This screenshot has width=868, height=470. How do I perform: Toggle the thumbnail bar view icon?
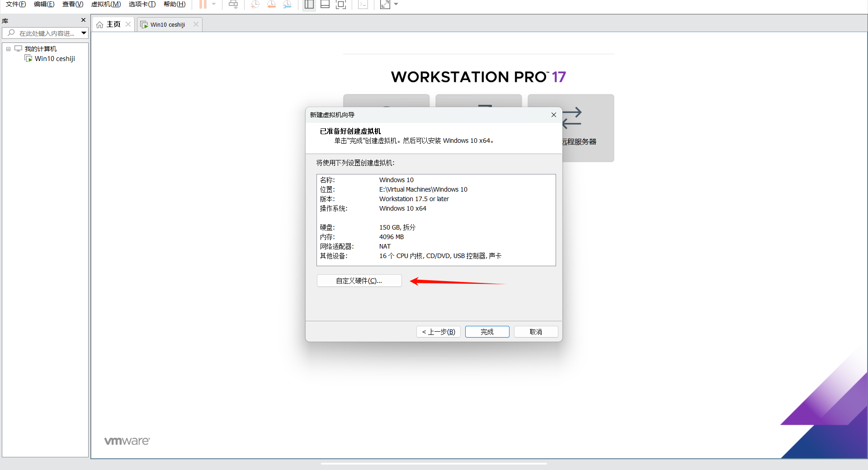(x=325, y=5)
